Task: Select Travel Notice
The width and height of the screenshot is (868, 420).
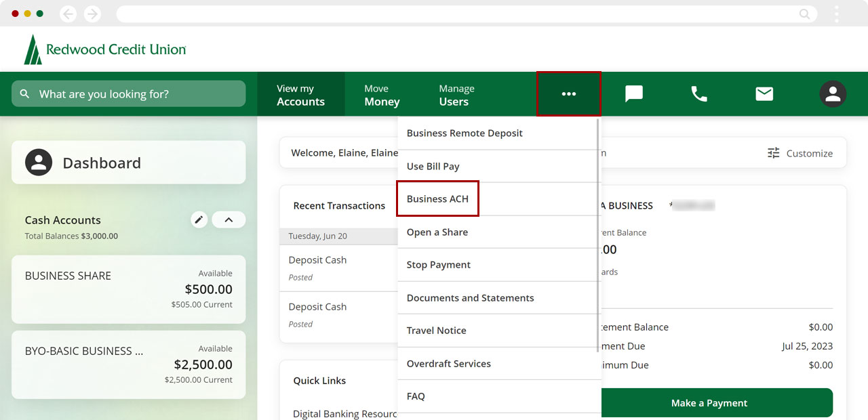Action: click(498, 331)
